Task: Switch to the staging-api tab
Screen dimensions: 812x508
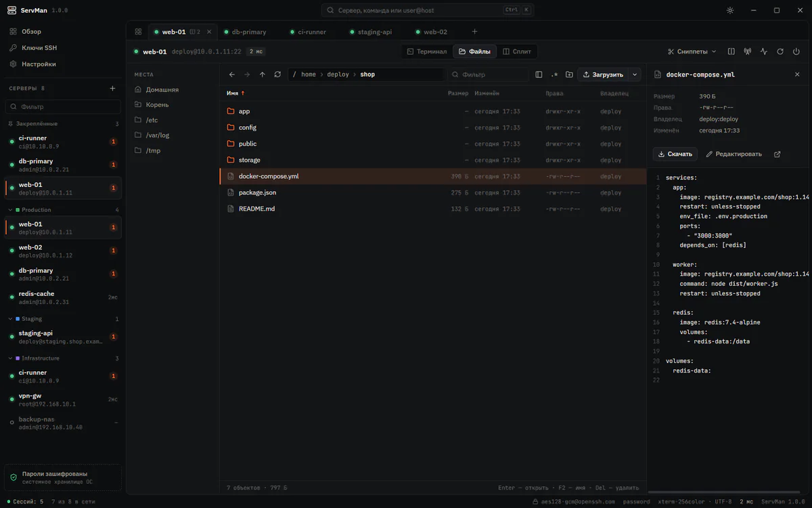Action: coord(371,32)
